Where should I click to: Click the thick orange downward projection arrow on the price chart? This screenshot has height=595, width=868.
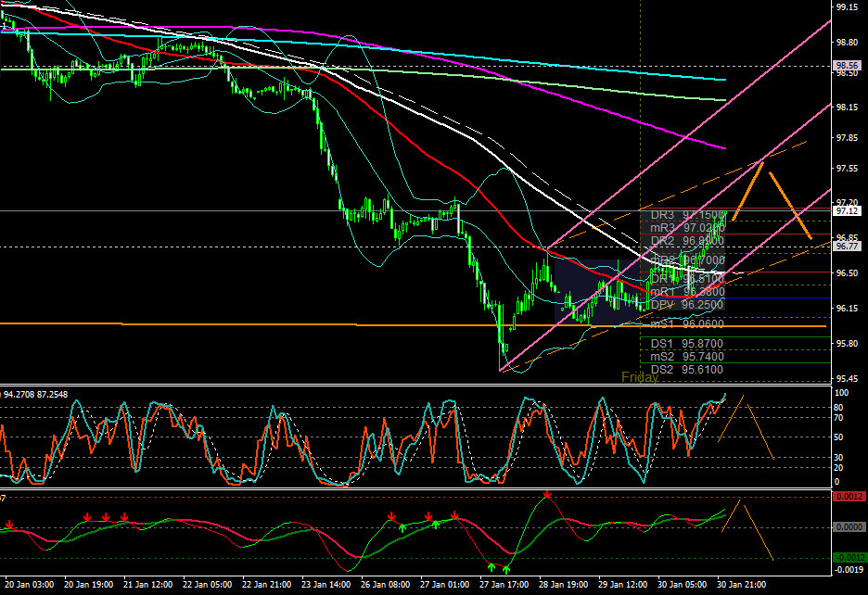pyautogui.click(x=790, y=206)
